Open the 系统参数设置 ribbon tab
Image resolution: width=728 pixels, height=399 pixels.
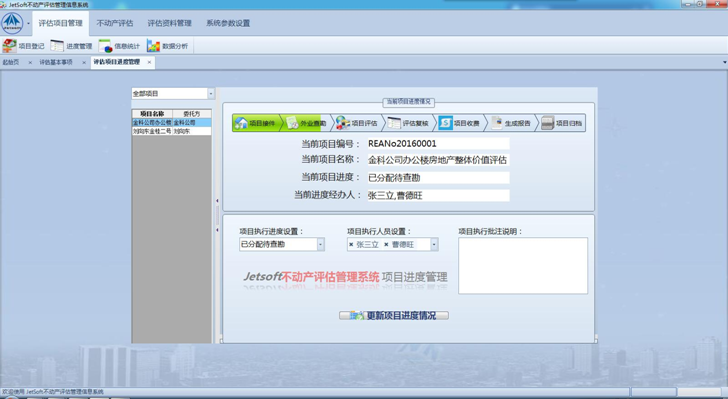click(228, 23)
